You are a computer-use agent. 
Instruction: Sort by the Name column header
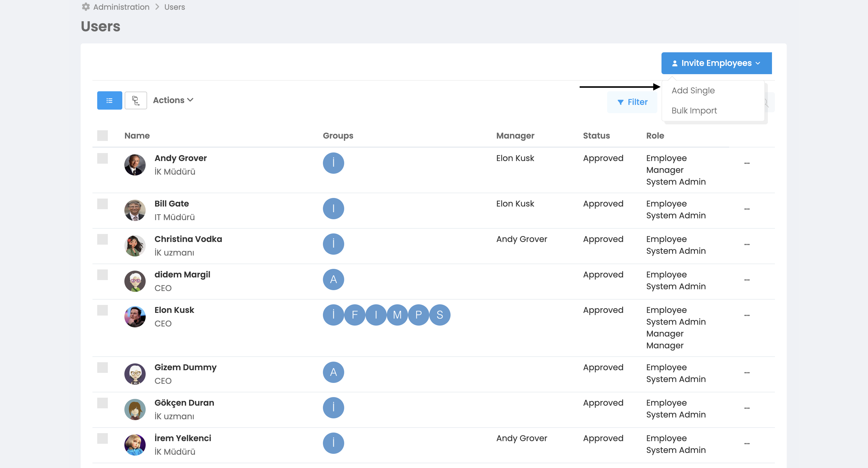pyautogui.click(x=137, y=135)
